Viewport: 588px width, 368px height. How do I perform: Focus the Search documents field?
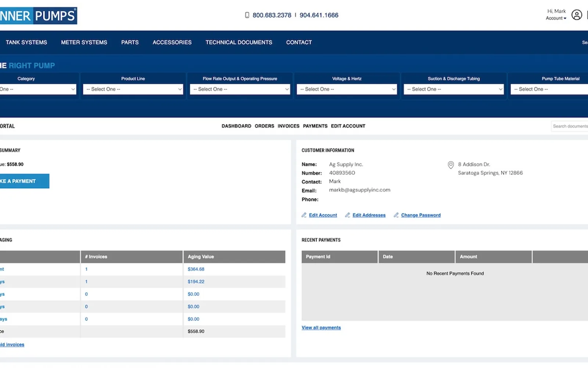[570, 126]
